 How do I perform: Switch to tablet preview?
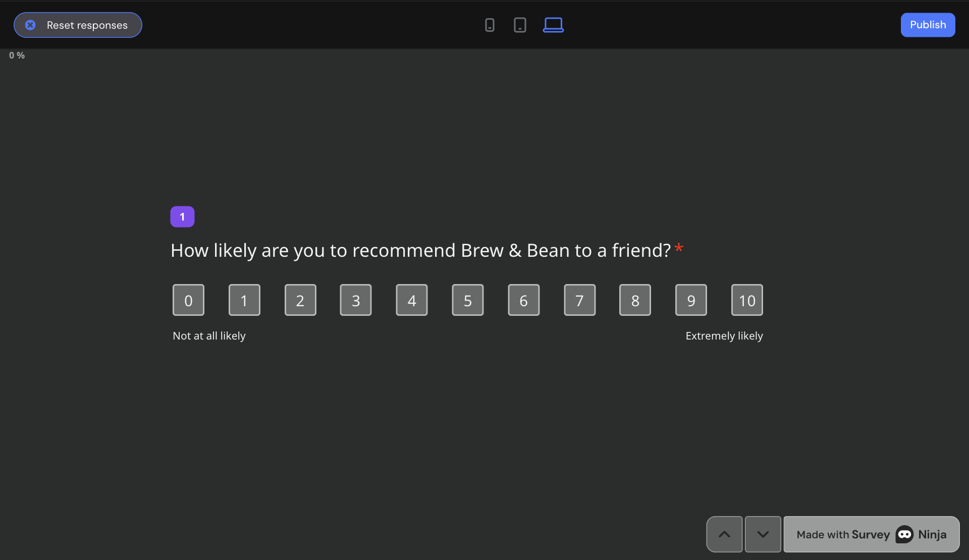[520, 25]
